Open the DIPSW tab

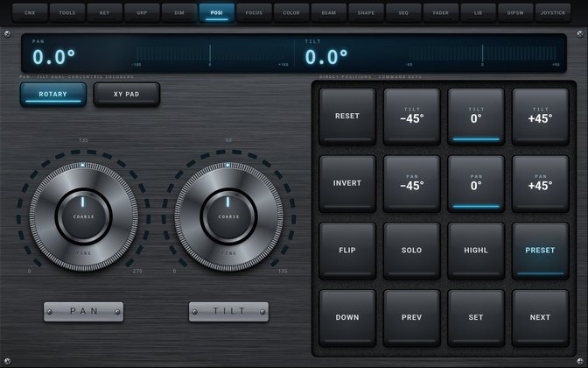(x=515, y=13)
